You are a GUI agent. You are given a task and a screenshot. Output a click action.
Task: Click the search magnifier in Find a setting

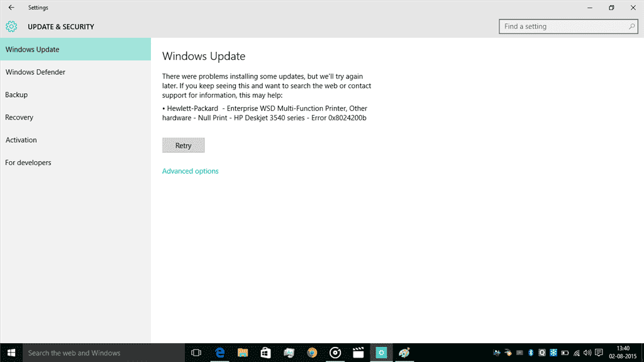[631, 26]
